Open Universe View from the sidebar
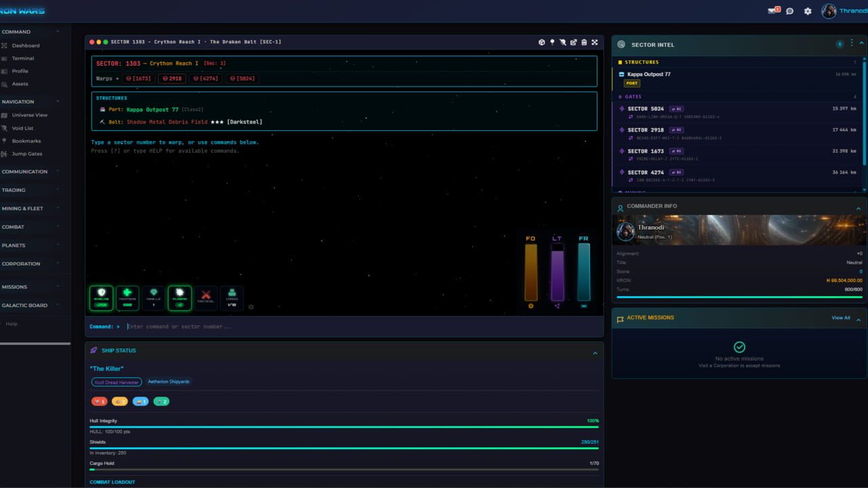The height and width of the screenshot is (488, 868). pos(30,115)
